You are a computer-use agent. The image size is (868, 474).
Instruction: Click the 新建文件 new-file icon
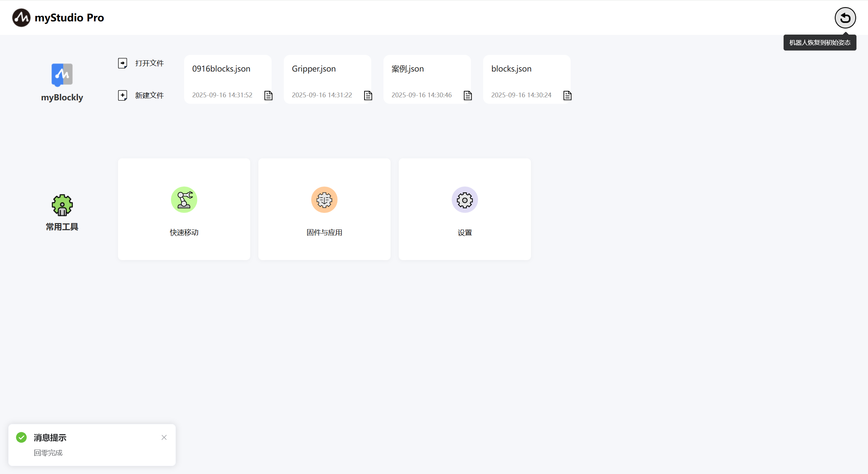click(122, 95)
